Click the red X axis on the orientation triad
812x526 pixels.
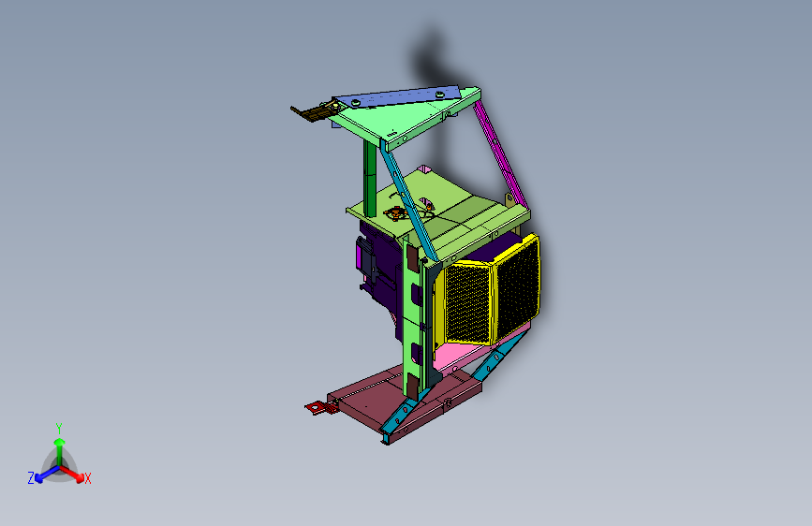point(71,474)
